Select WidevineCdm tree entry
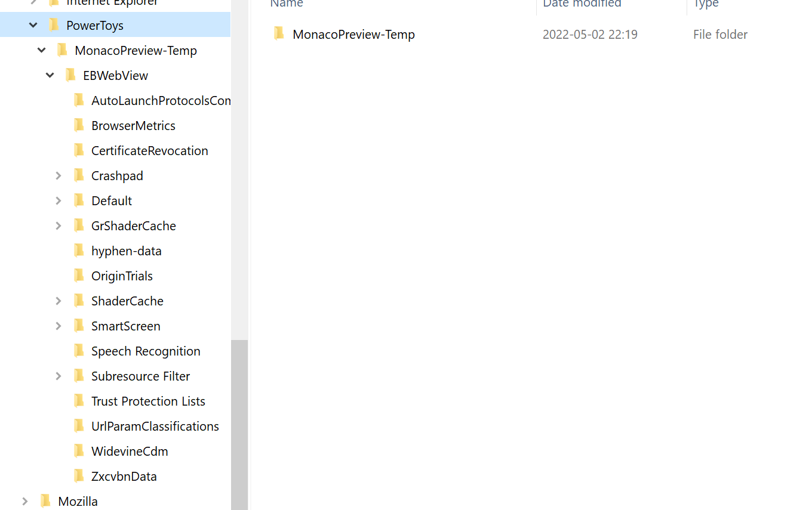 pos(130,452)
